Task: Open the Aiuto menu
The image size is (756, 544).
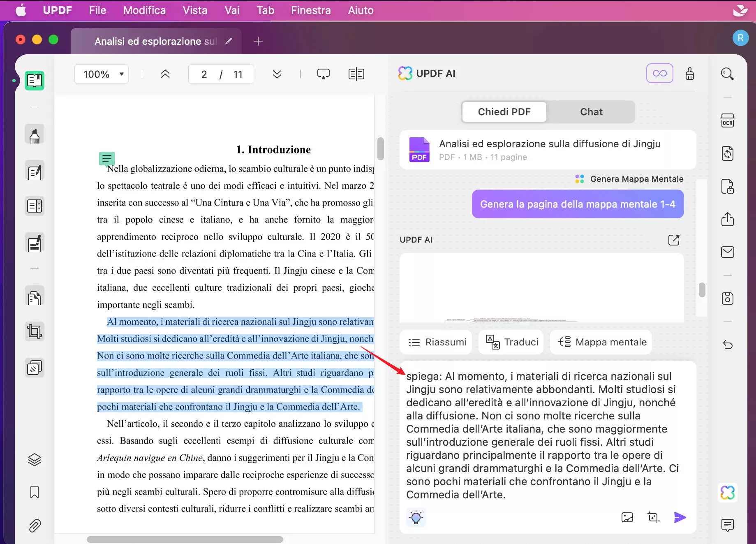Action: pyautogui.click(x=361, y=10)
